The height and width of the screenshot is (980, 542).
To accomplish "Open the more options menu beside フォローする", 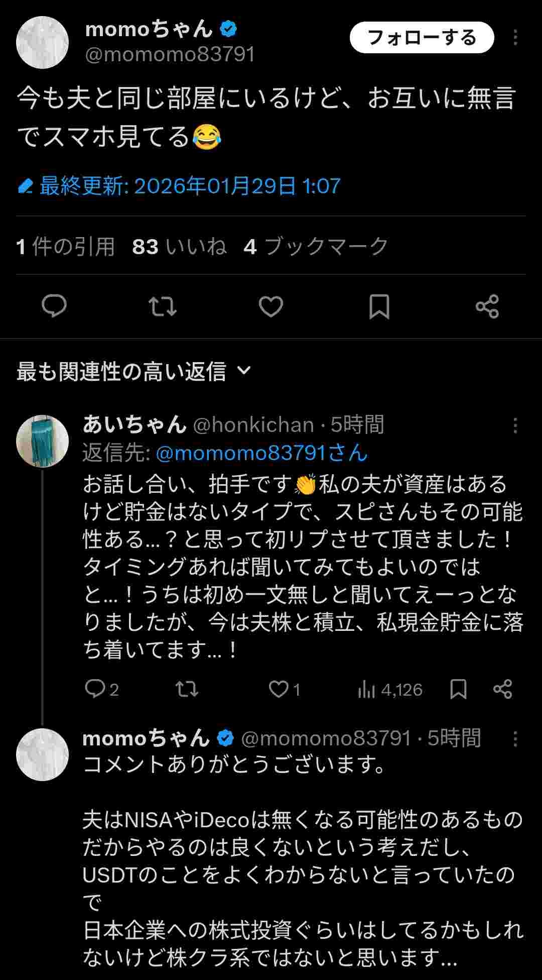I will click(x=515, y=38).
